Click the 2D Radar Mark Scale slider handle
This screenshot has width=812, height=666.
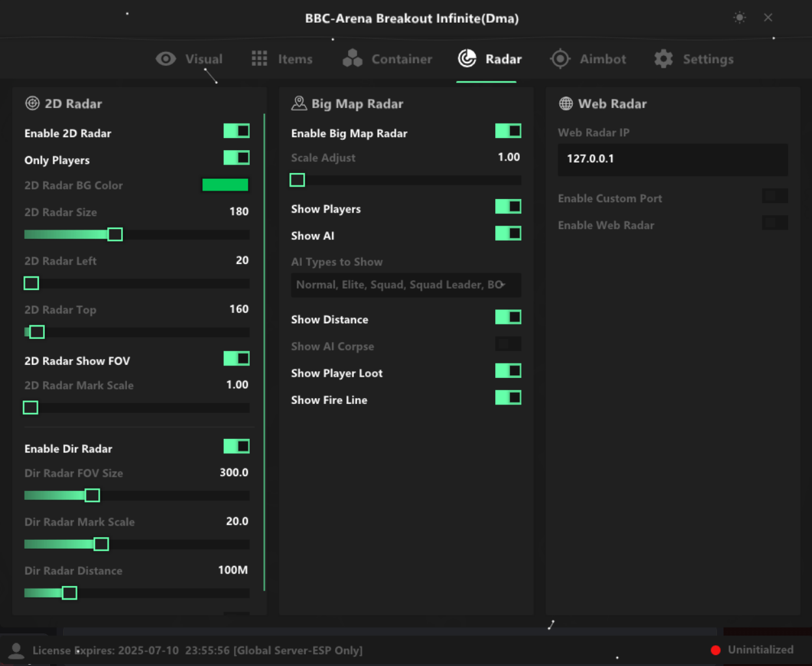[31, 408]
